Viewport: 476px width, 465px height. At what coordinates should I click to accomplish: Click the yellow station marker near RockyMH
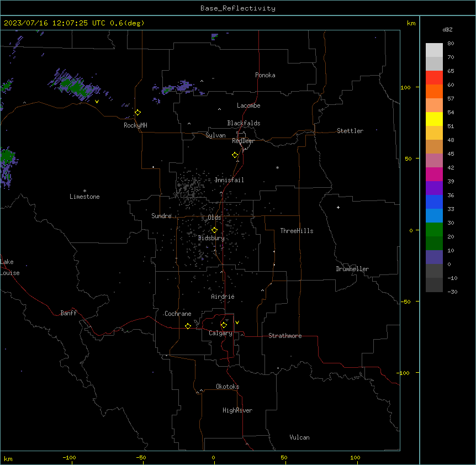pos(138,113)
